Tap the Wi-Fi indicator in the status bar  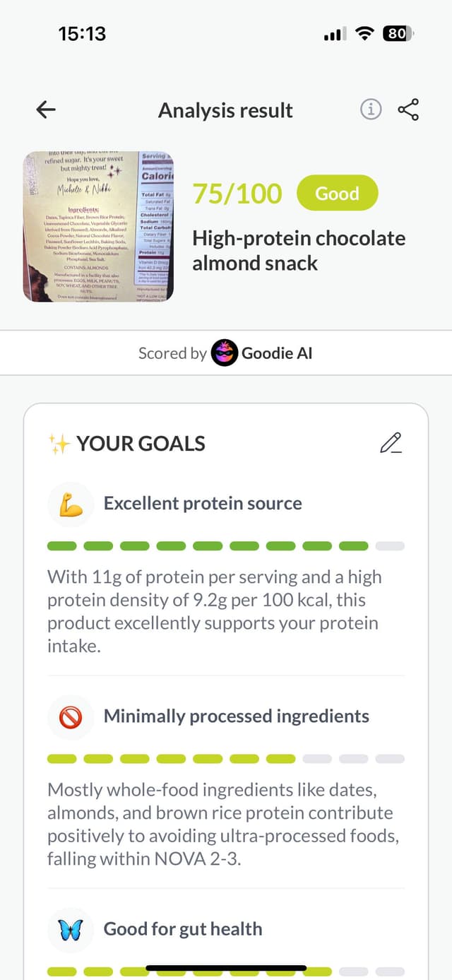coord(364,33)
